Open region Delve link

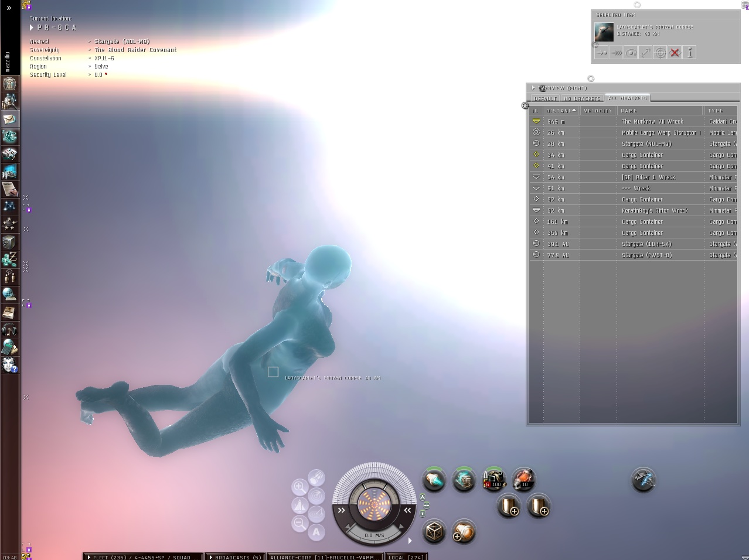[x=101, y=67]
